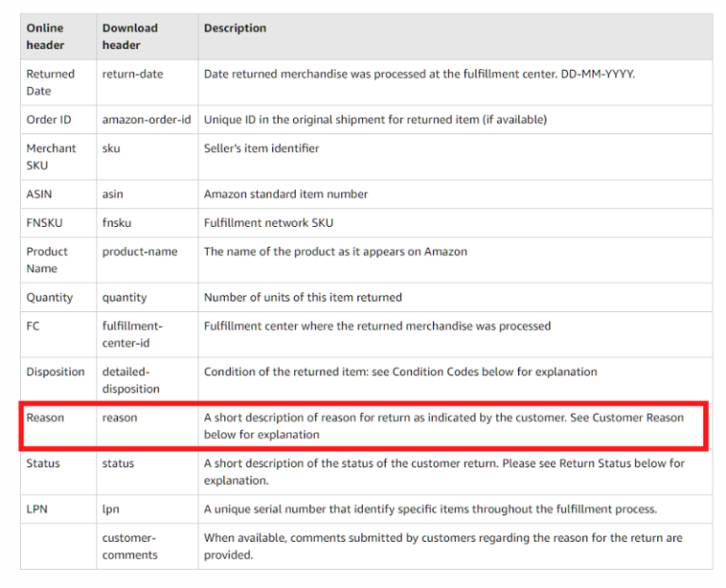Click the 'Status' online header cell

coord(43,463)
